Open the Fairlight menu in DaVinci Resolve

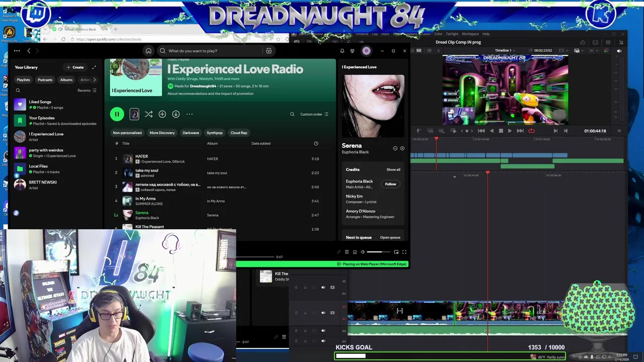pos(452,34)
